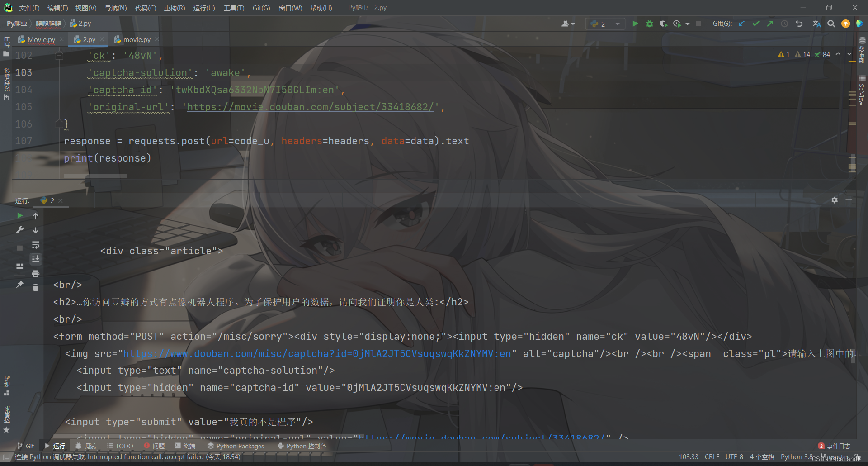Change the Python 3.8 interpreter in status bar
868x466 pixels.
pyautogui.click(x=797, y=457)
